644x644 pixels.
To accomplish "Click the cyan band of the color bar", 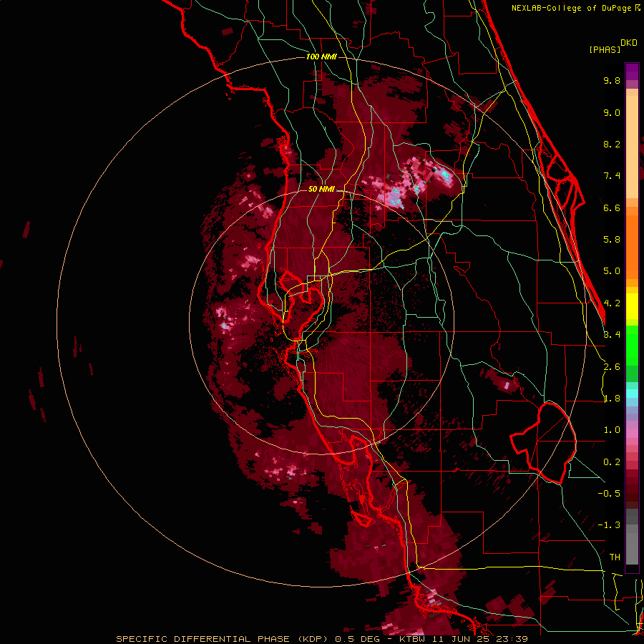I will 632,393.
